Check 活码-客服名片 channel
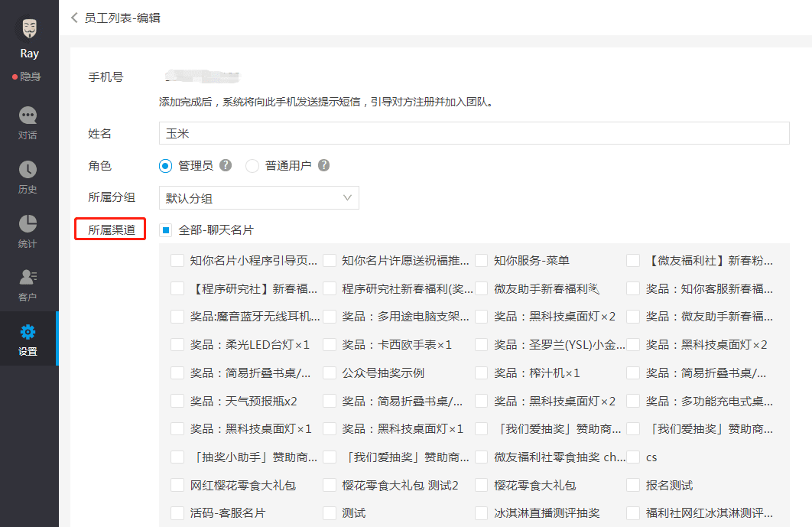This screenshot has width=812, height=527. pyautogui.click(x=177, y=513)
